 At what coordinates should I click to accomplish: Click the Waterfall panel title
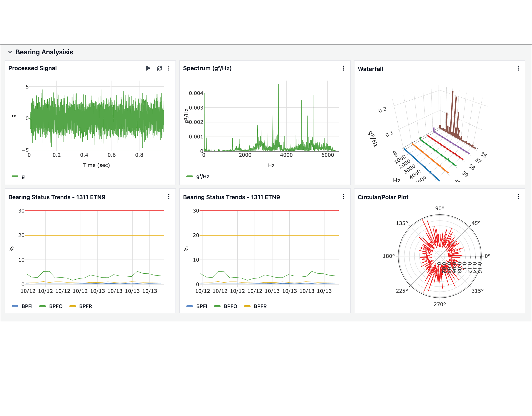[x=370, y=69]
